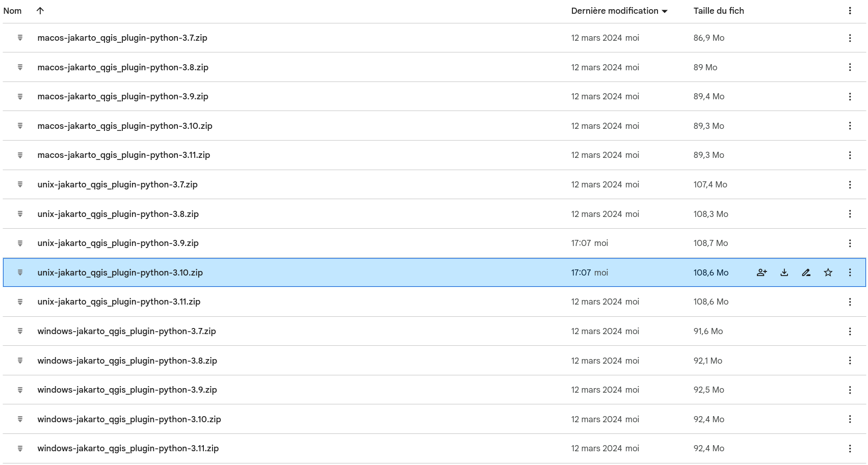Share unix-jakarto python-3.10.zip with people icon

(762, 272)
